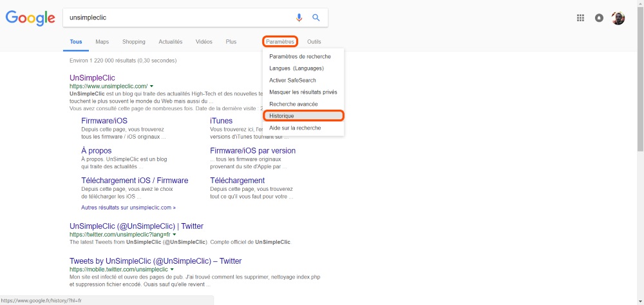Open the UnSimpleClic result title
This screenshot has width=644, height=305.
92,77
